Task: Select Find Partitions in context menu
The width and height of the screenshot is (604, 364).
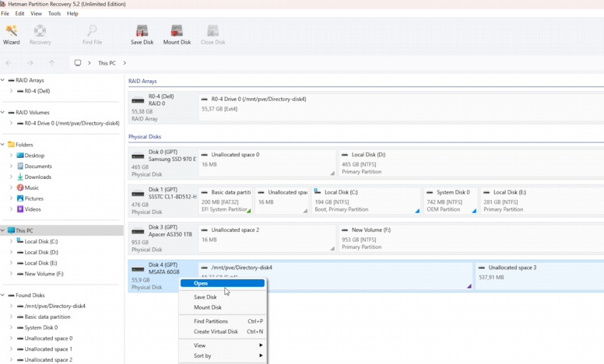Action: 223,321
